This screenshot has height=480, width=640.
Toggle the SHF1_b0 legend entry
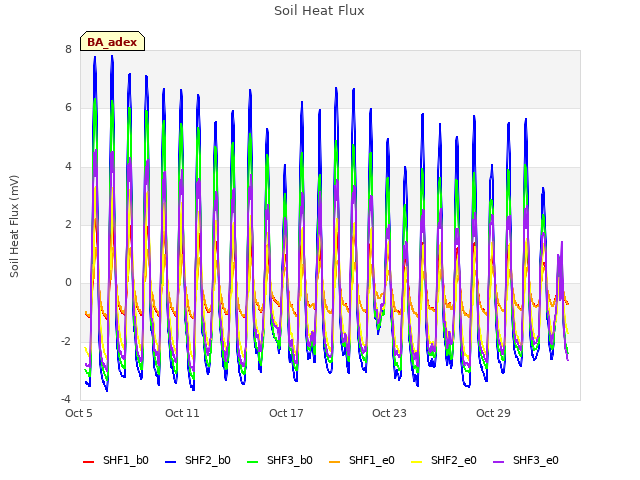pyautogui.click(x=116, y=460)
